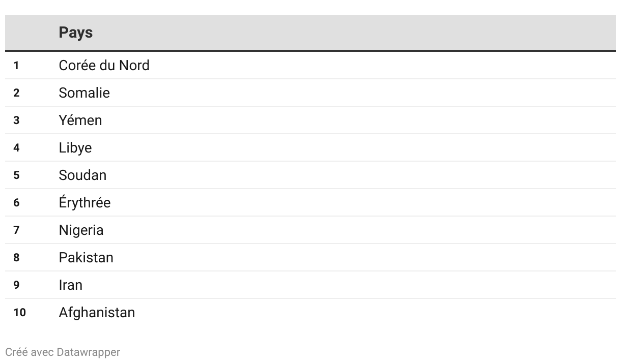Click rank number 9
621x364 pixels.
click(x=16, y=285)
